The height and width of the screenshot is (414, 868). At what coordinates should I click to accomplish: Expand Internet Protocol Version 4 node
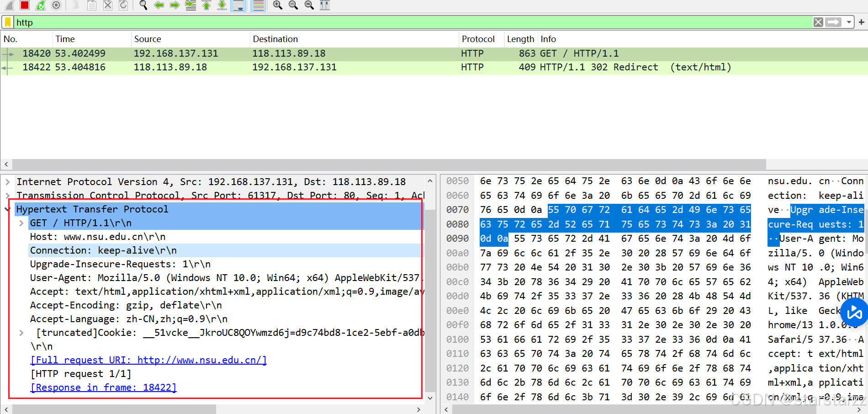click(7, 182)
